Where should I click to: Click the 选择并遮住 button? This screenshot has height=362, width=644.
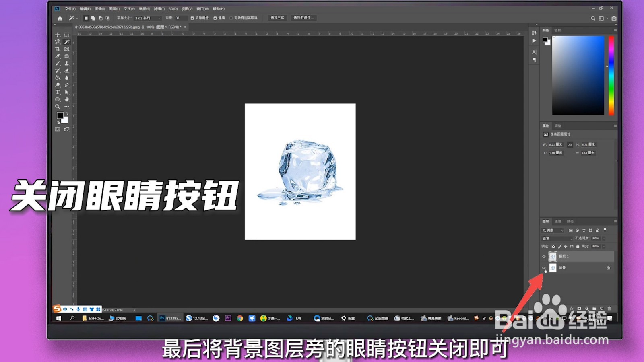(303, 18)
